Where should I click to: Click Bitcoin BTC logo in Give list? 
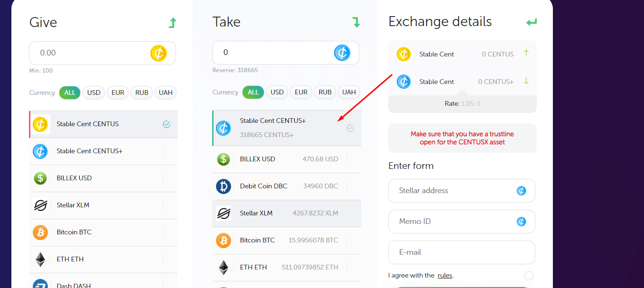(x=40, y=232)
